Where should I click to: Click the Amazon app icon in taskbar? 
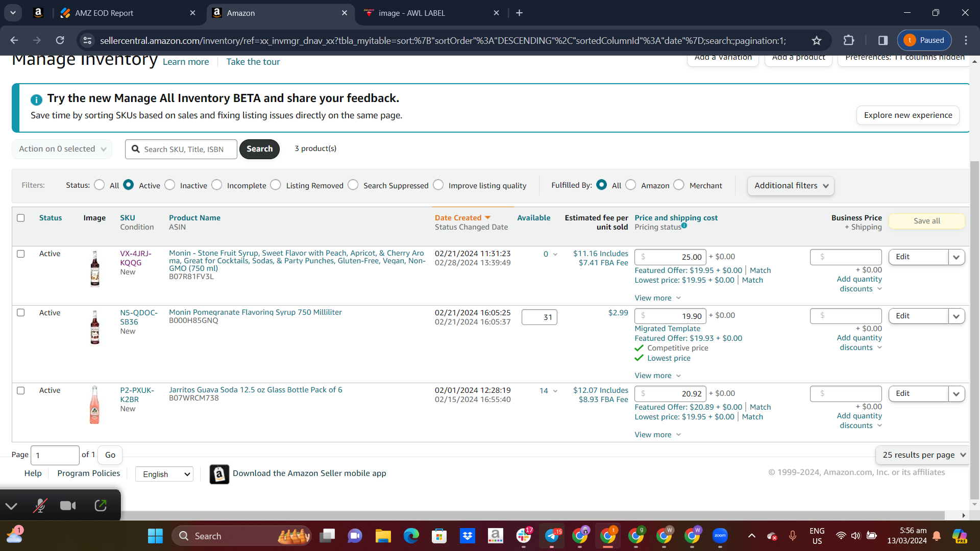coord(495,536)
